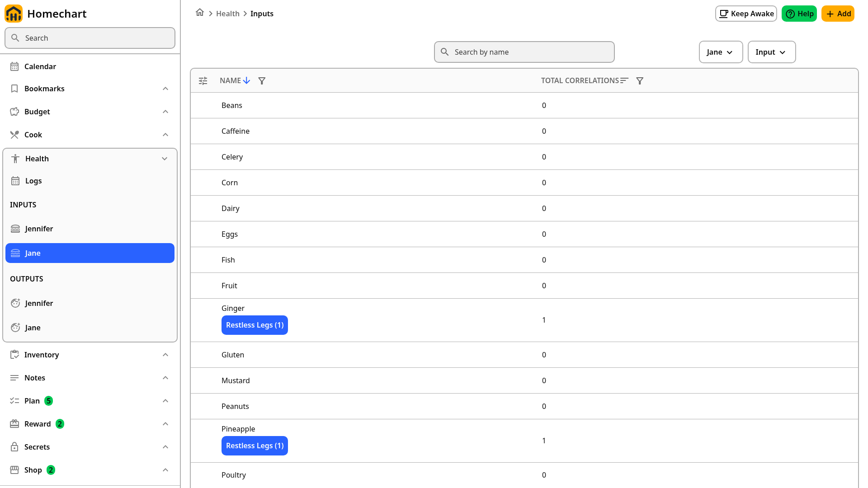Click the Add button
Screen dimensions: 868x488
pyautogui.click(x=838, y=14)
